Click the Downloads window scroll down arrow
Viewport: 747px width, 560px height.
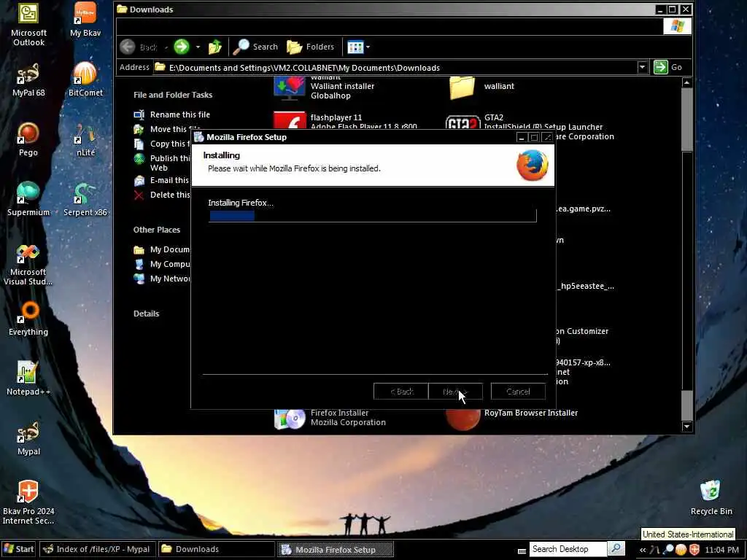pos(686,426)
